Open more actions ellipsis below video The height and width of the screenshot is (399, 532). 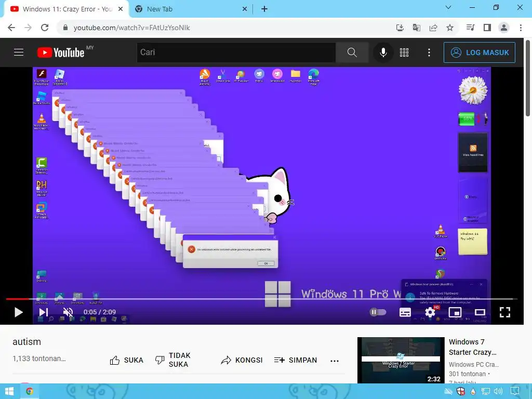(x=335, y=361)
